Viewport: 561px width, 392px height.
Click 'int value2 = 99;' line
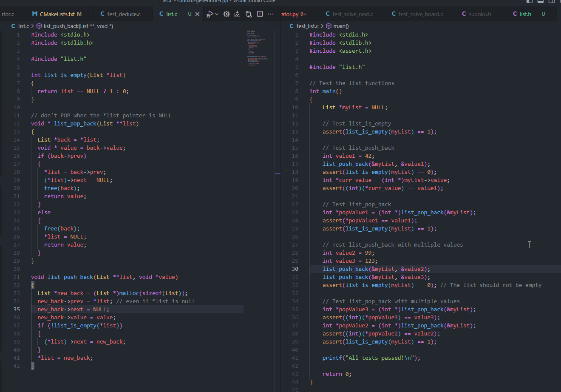pyautogui.click(x=348, y=253)
